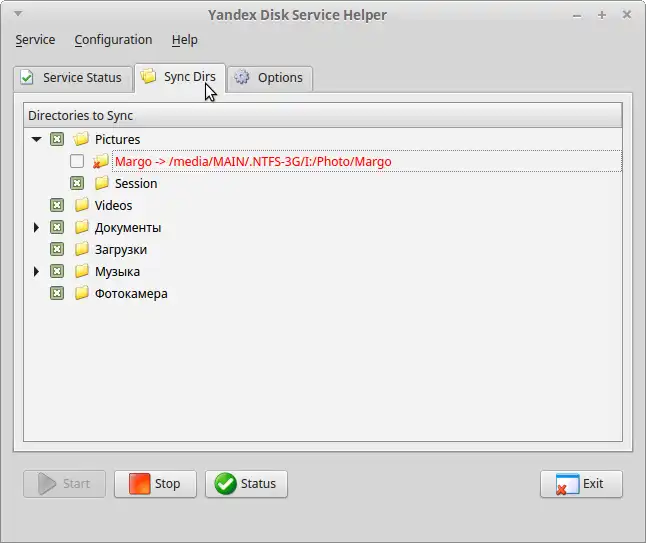646x543 pixels.
Task: Select the Pictures row label
Action: tap(117, 139)
